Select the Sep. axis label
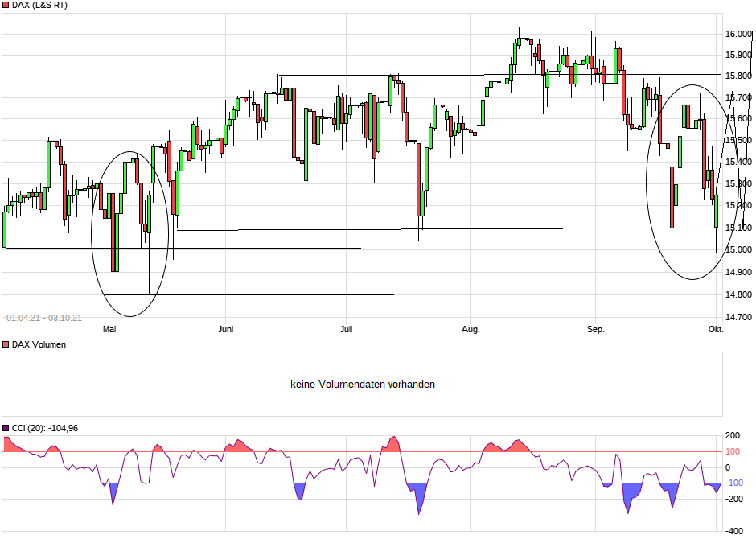This screenshot has width=756, height=539. 594,329
